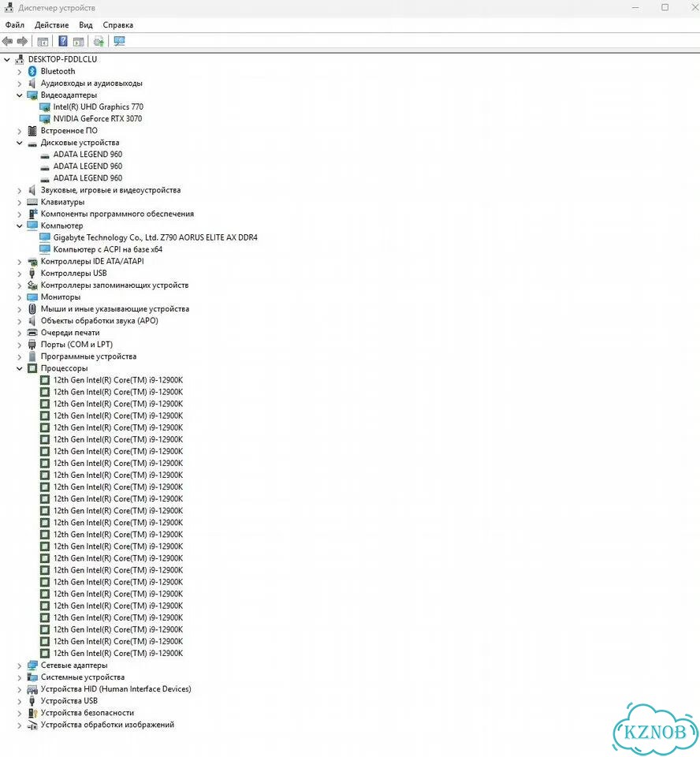This screenshot has width=700, height=757.
Task: Click the update driver toolbar icon
Action: [x=99, y=42]
